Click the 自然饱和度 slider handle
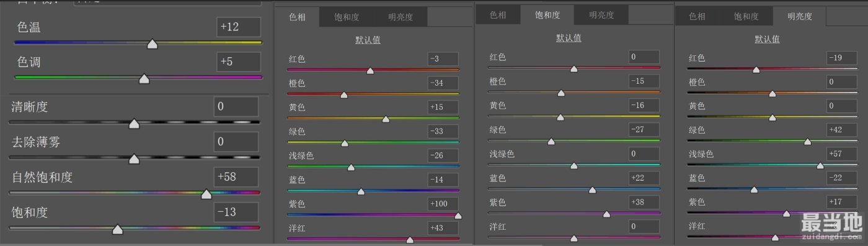Viewport: 868px width, 246px height. [206, 194]
